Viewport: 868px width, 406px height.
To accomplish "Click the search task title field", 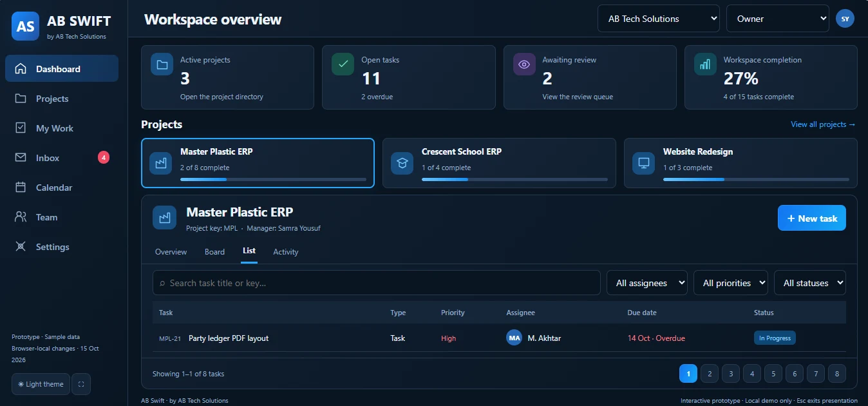I will (377, 283).
